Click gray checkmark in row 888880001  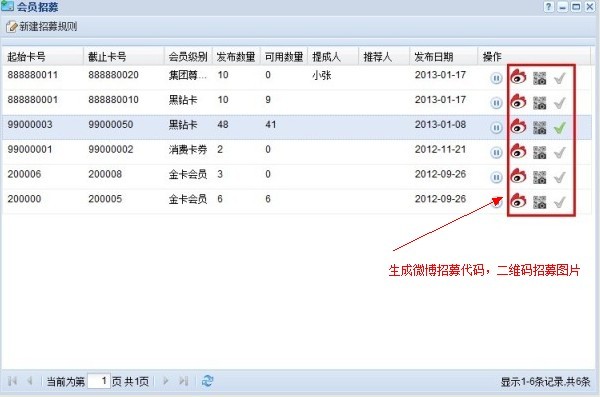(559, 103)
